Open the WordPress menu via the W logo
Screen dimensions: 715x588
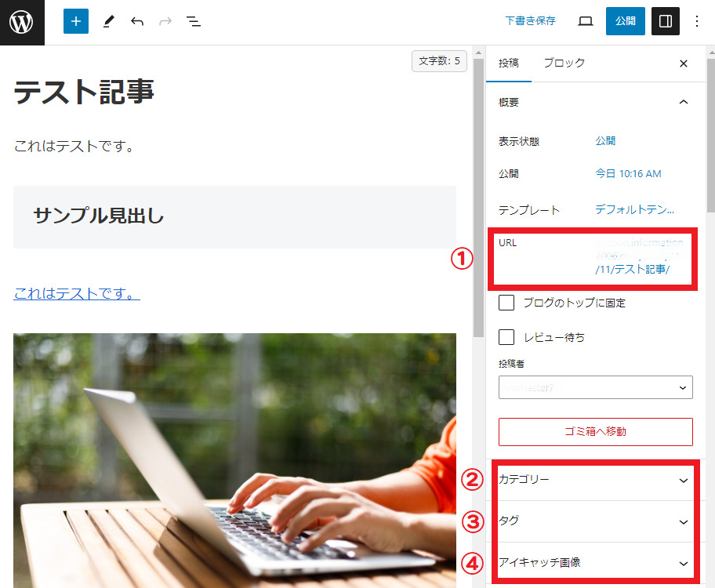[x=21, y=21]
